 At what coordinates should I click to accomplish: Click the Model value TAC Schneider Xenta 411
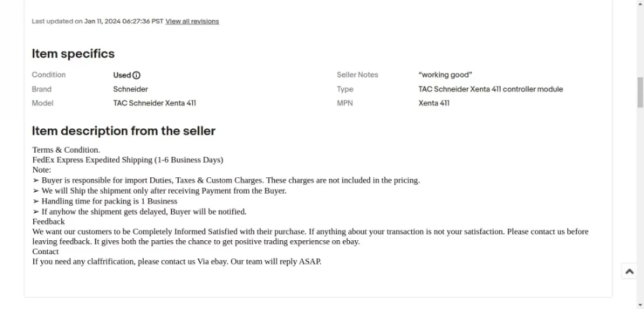pyautogui.click(x=154, y=103)
